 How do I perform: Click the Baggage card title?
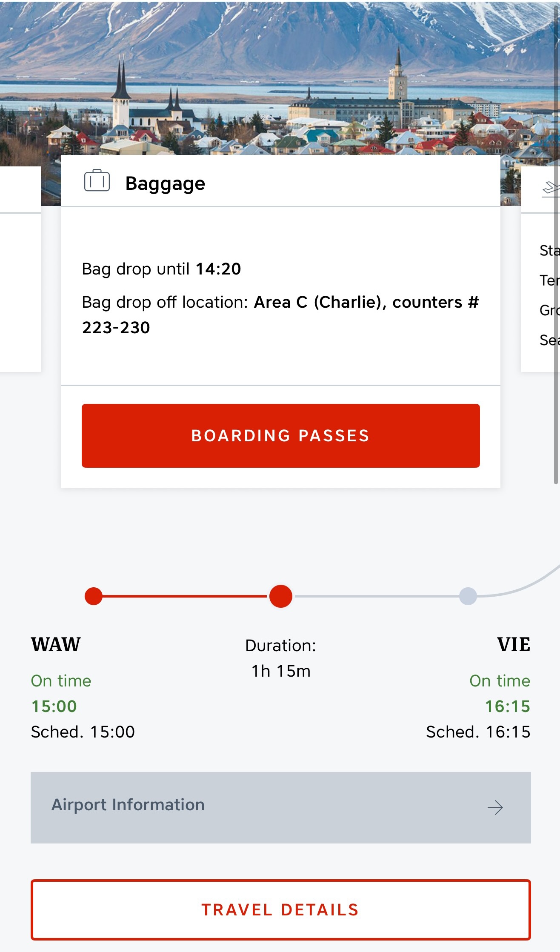[x=165, y=183]
